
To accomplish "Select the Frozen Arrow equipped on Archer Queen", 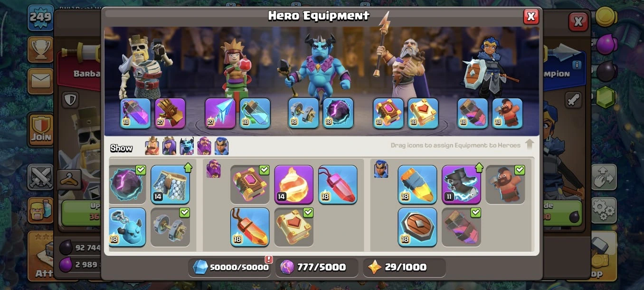I will coord(220,113).
